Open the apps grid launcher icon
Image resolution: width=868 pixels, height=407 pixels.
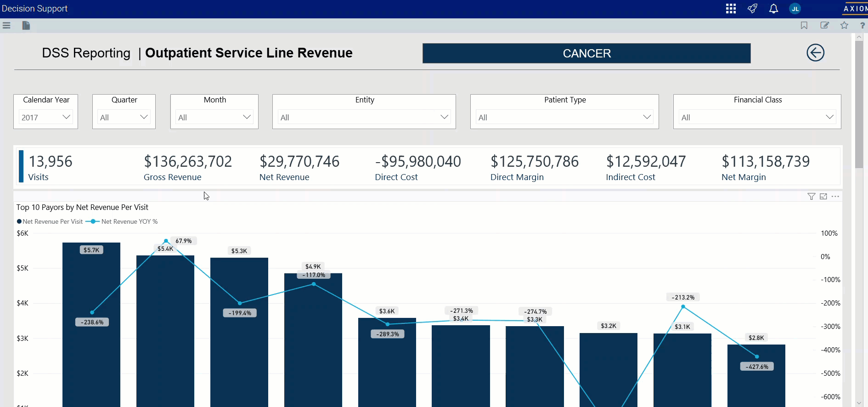point(731,9)
